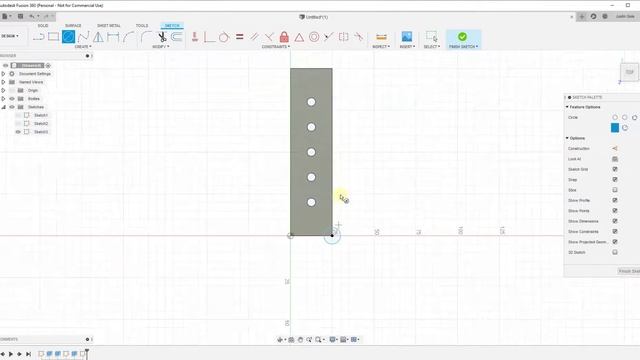
Task: Click the Top face of ViewCube
Action: click(629, 72)
